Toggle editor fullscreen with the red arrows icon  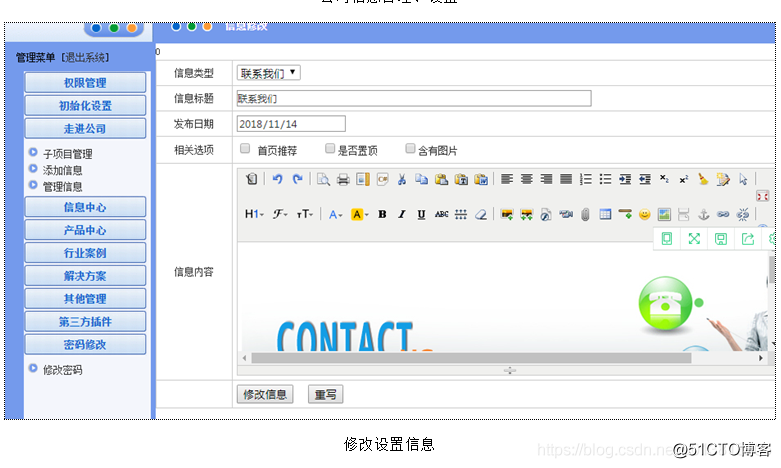tap(763, 196)
